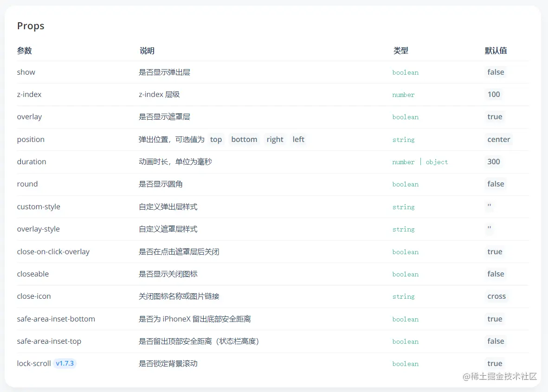
Task: Click the default true for safe-area-inset-bottom
Action: (x=495, y=319)
